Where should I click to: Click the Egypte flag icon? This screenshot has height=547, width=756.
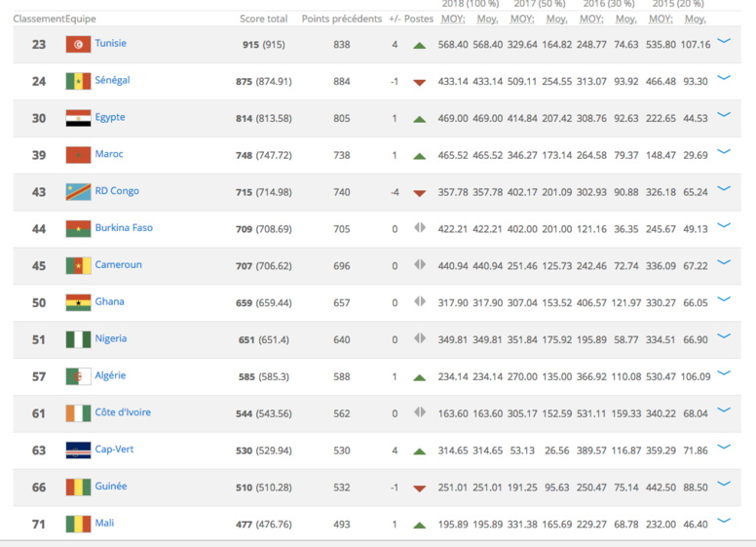[78, 119]
